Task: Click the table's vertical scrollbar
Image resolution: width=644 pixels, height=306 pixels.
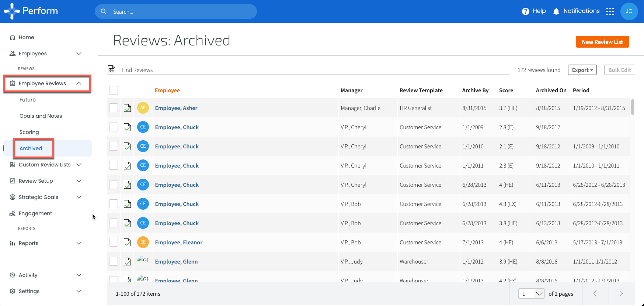Action: tap(633, 107)
